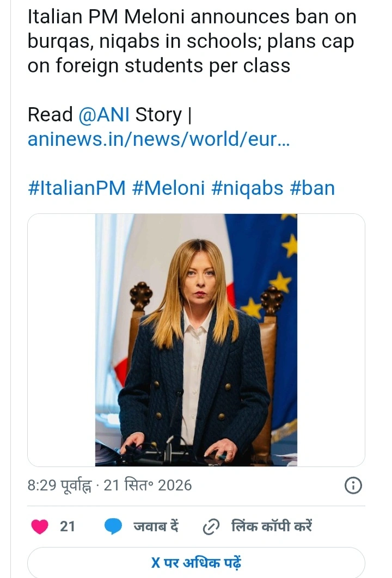Image resolution: width=392 pixels, height=578 pixels.
Task: Select the लिंक कॉपी करें label
Action: [272, 526]
